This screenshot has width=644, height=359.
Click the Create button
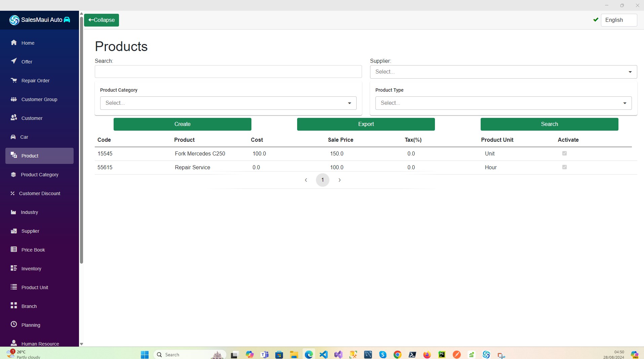[x=183, y=124]
